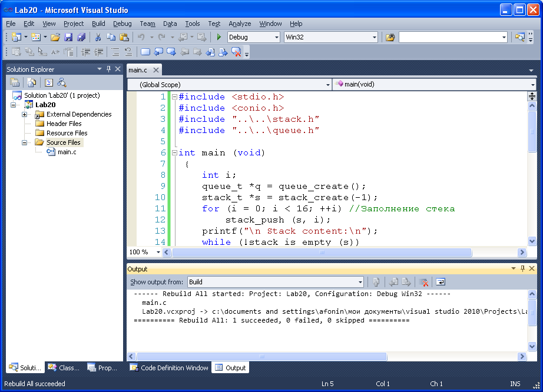The height and width of the screenshot is (392, 543).
Task: Click Show All Files icon in Solution Explorer
Action: (32, 82)
